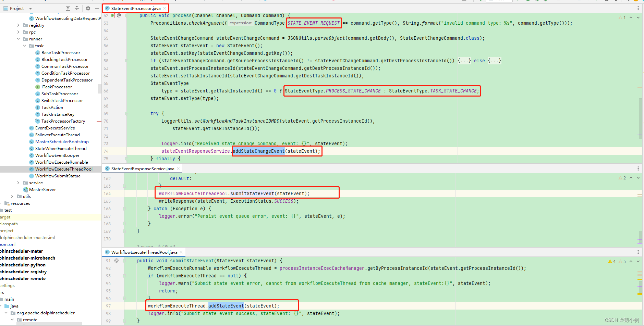Open the editor tab options (⋮) icon
Image resolution: width=644 pixels, height=326 pixels.
tap(638, 8)
